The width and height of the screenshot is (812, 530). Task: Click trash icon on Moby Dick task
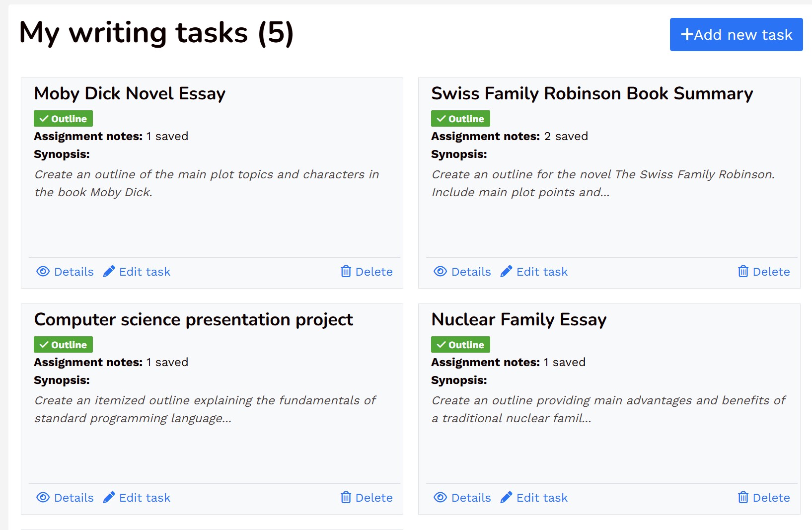(x=346, y=271)
